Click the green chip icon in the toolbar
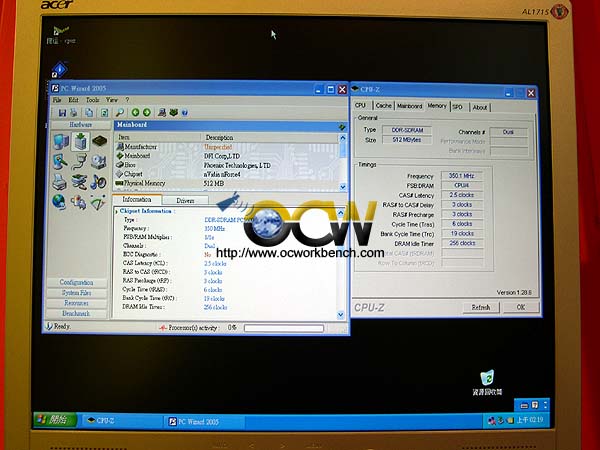 pos(174,112)
